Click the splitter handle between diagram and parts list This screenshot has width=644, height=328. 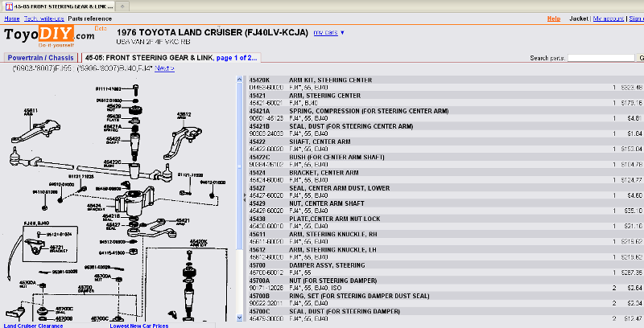pos(244,196)
